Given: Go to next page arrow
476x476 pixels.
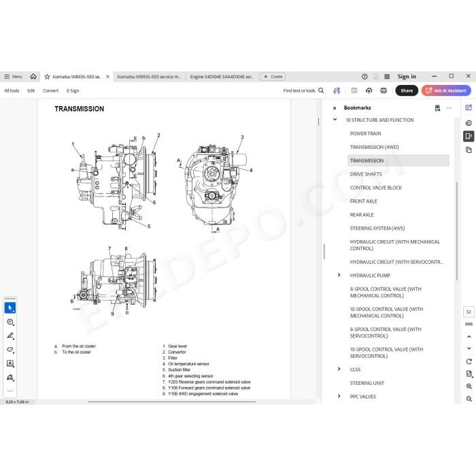Looking at the screenshot, I should (x=469, y=348).
